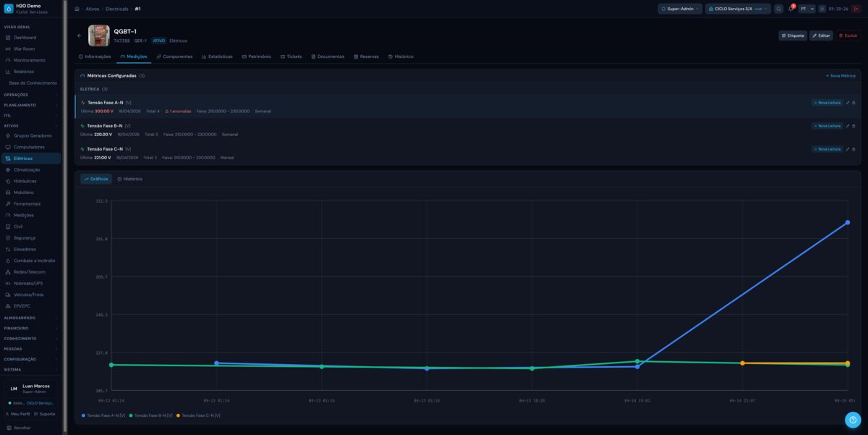
Task: Toggle Tensão Fase C-N series in chart legend
Action: (x=198, y=415)
